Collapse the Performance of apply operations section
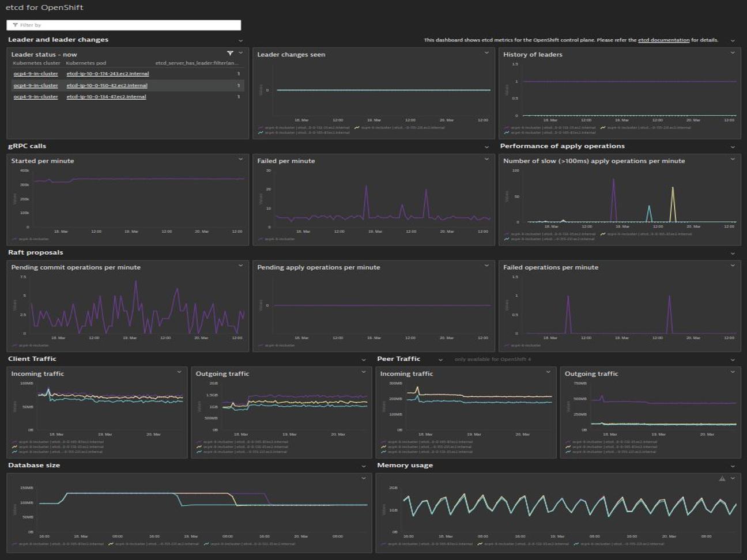747x560 pixels. click(733, 147)
